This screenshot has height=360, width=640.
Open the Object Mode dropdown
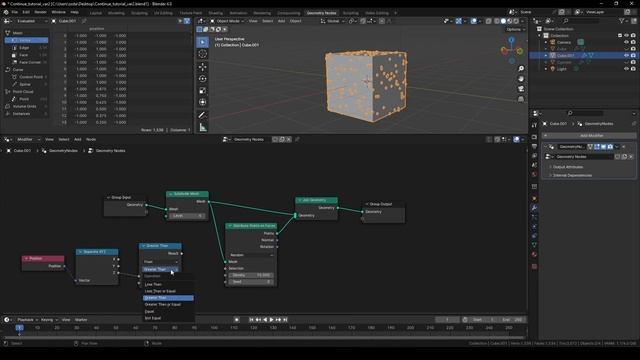pos(227,21)
